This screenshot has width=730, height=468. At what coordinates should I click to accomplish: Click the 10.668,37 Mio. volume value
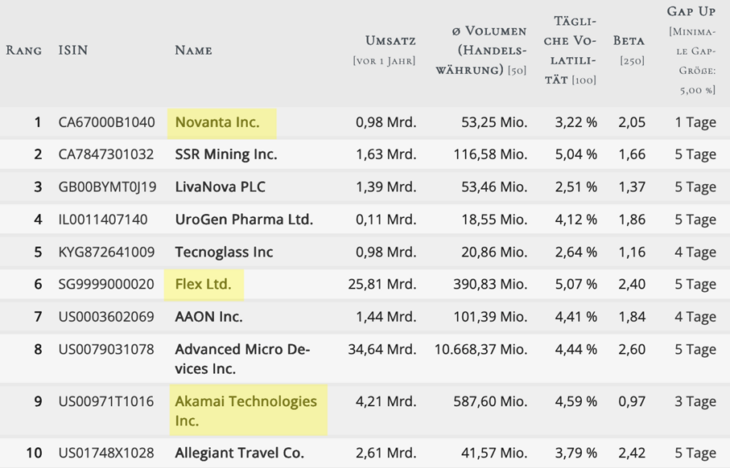click(x=481, y=349)
